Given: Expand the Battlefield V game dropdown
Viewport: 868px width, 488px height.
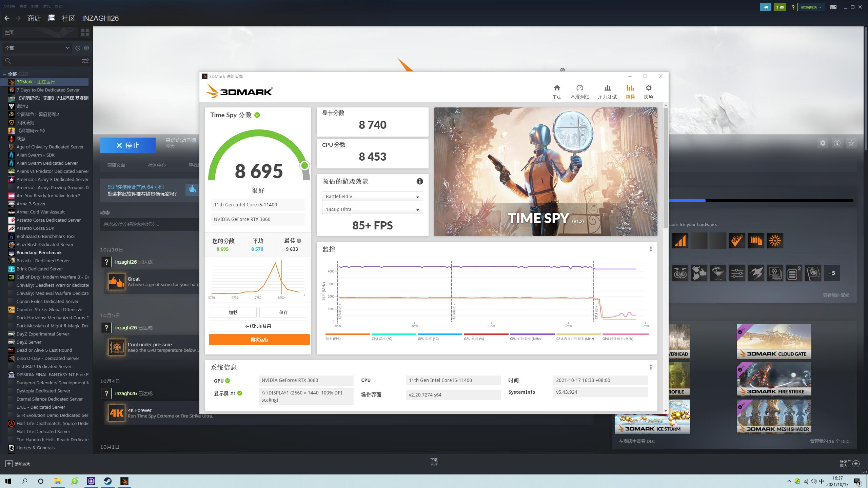Looking at the screenshot, I should [x=372, y=197].
